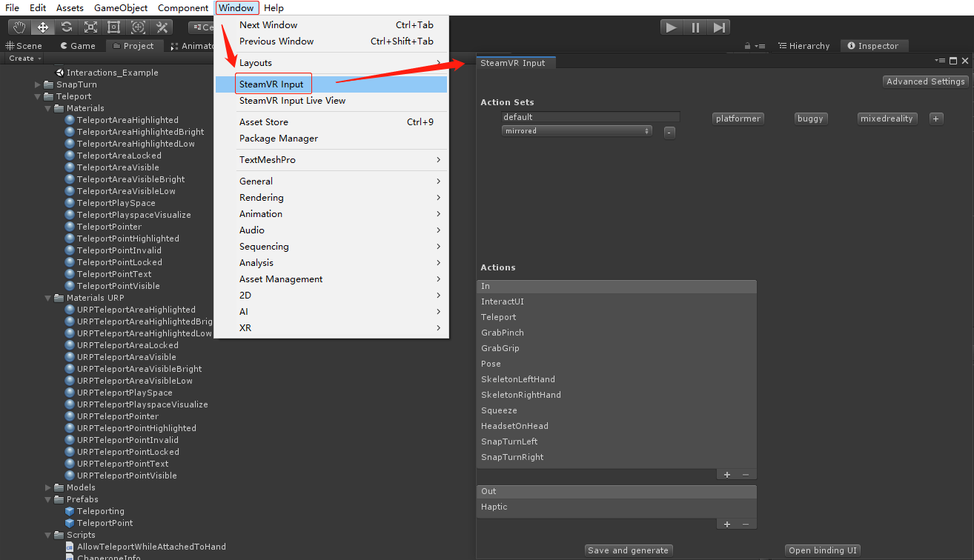Image resolution: width=974 pixels, height=560 pixels.
Task: Switch to the Game tab
Action: click(78, 46)
